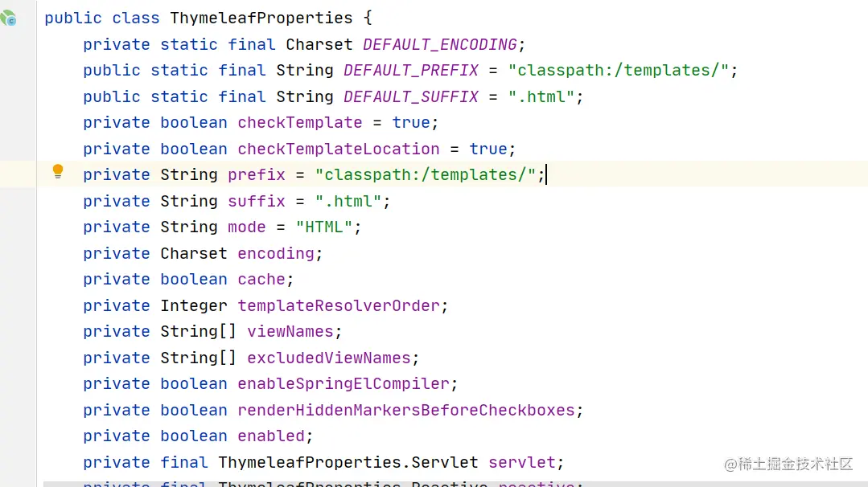Click the ThymeleafProperties class name

(x=261, y=18)
